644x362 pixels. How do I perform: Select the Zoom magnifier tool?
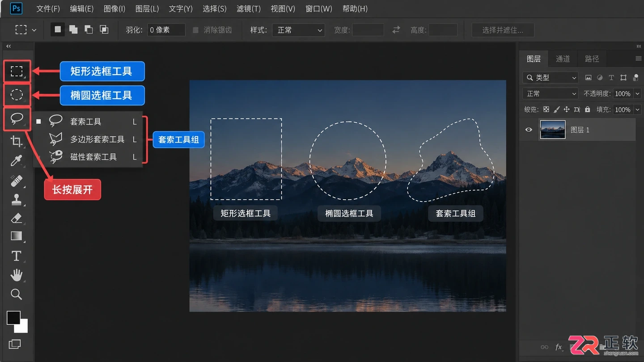(x=17, y=294)
